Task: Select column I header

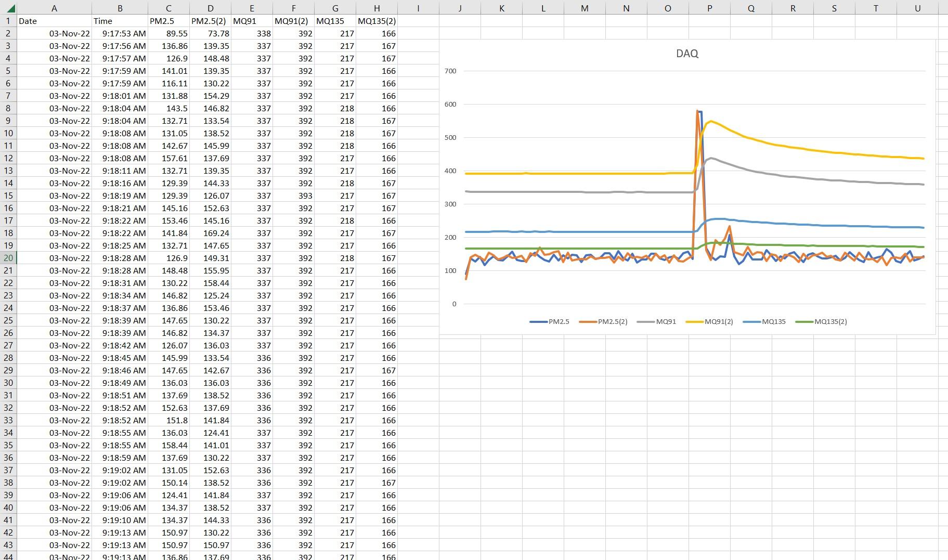Action: tap(418, 8)
